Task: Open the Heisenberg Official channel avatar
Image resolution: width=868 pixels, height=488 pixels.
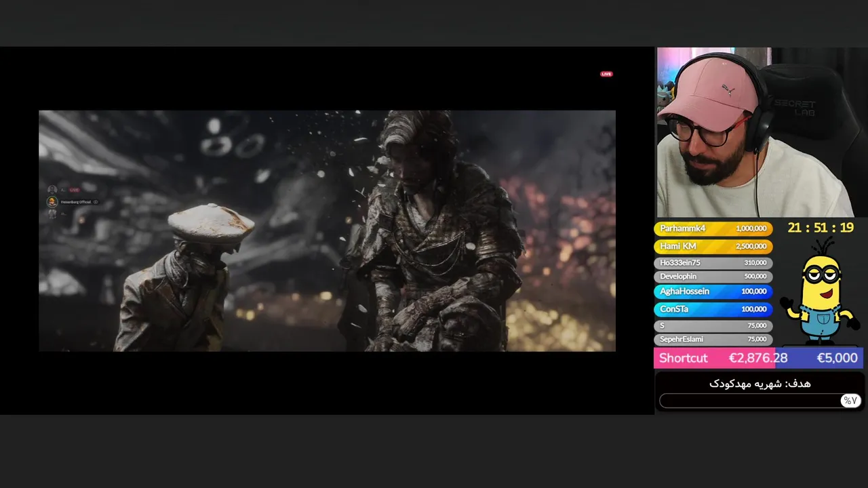Action: pyautogui.click(x=52, y=202)
